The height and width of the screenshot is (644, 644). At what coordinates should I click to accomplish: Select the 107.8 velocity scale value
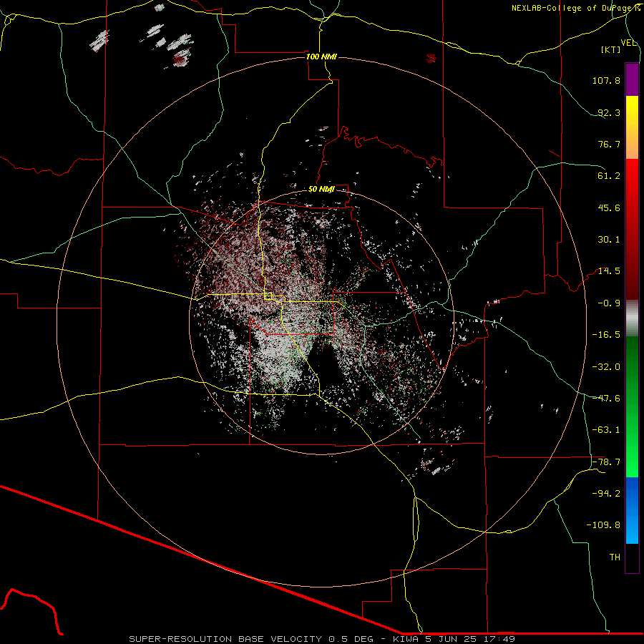606,80
